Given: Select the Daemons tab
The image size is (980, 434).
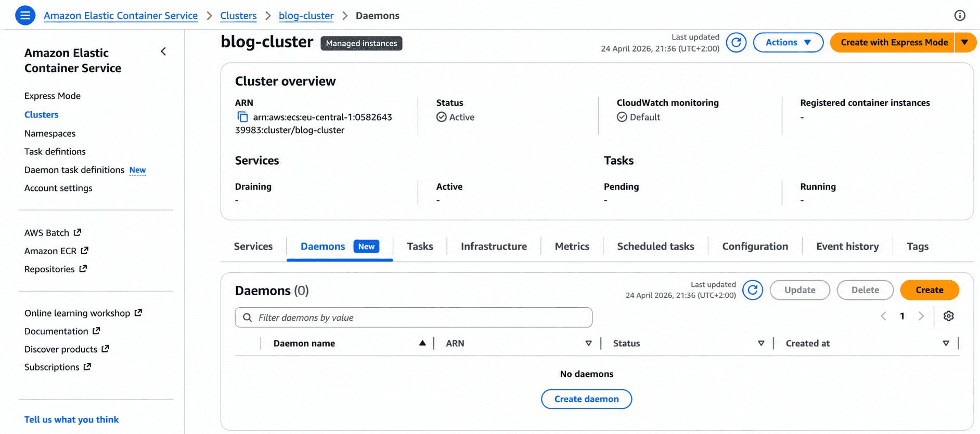Looking at the screenshot, I should pyautogui.click(x=340, y=246).
